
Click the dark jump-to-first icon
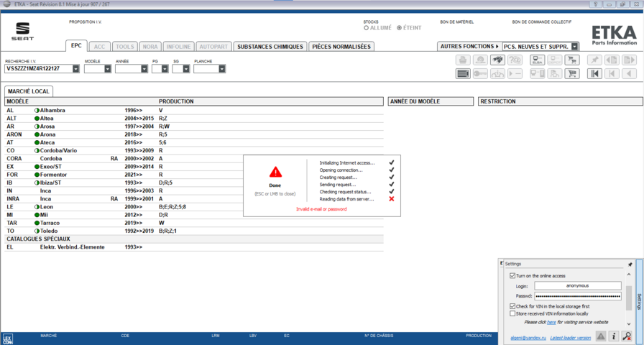(594, 73)
